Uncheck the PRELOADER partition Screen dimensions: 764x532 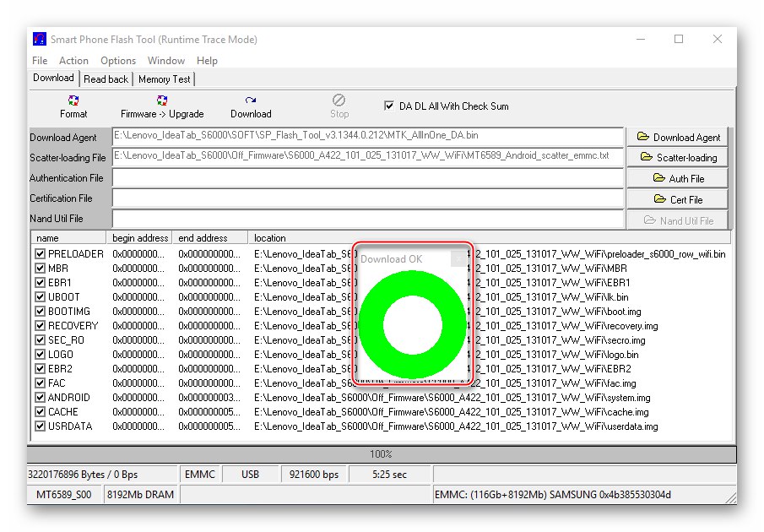tap(41, 253)
